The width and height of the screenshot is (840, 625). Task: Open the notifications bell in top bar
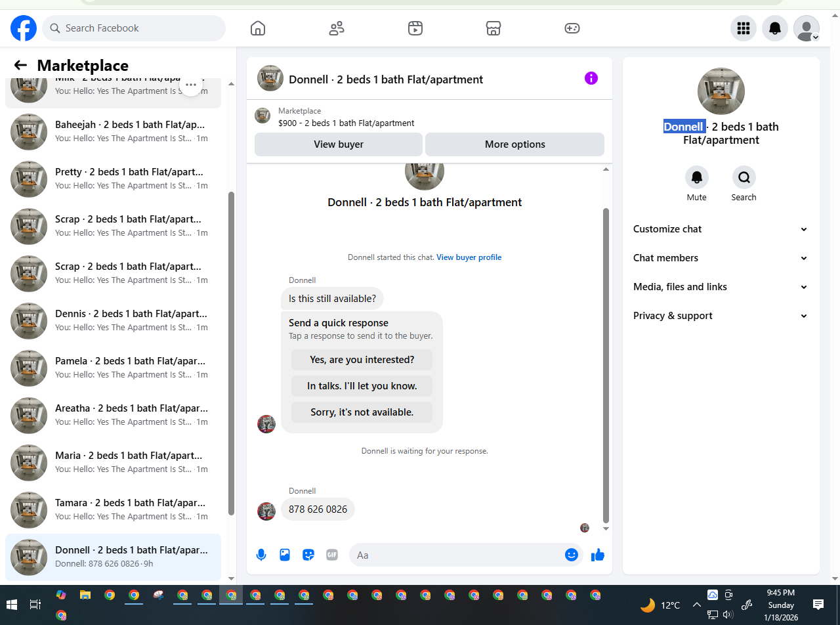tap(775, 28)
